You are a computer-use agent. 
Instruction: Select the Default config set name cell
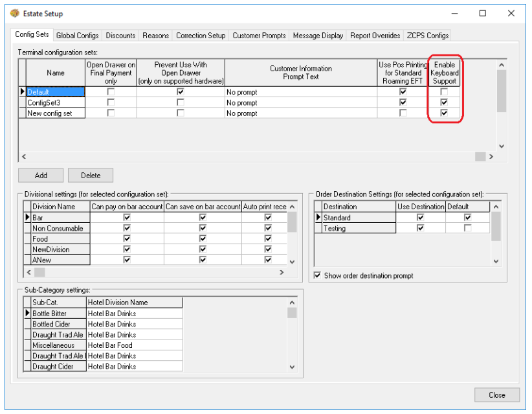point(56,92)
